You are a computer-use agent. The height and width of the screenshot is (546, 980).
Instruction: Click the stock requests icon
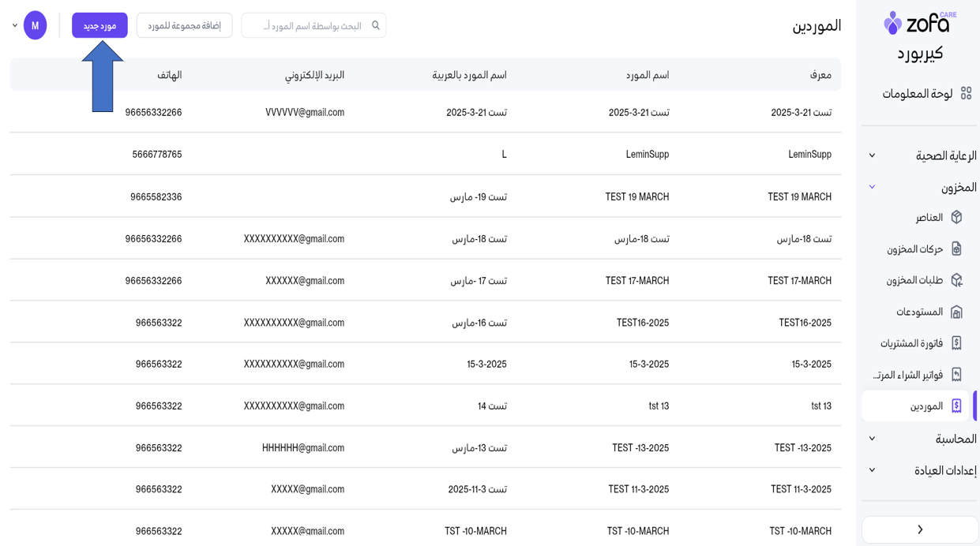[x=956, y=280]
